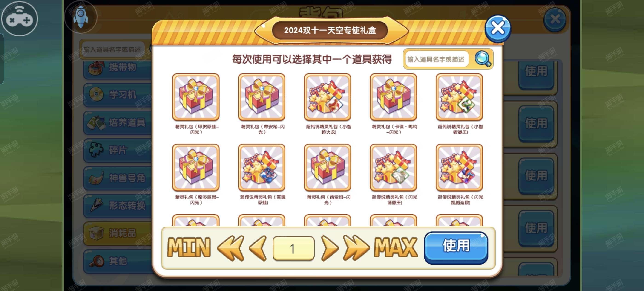Viewport: 644px width, 291px height.
Task: Set quantity to MIN
Action: (x=189, y=248)
